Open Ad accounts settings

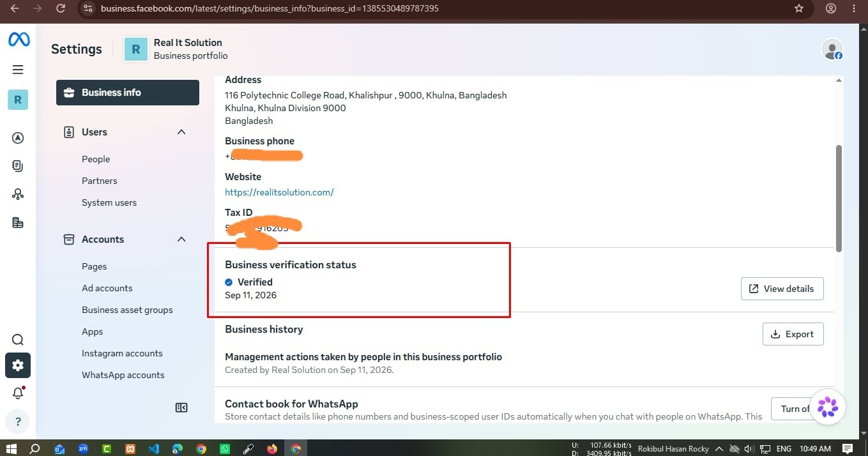[x=107, y=288]
